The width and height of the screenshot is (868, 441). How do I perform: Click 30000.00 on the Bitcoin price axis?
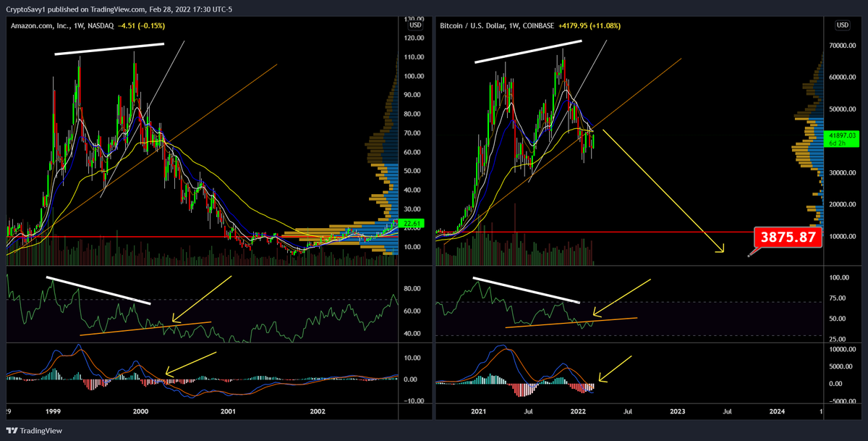point(843,172)
